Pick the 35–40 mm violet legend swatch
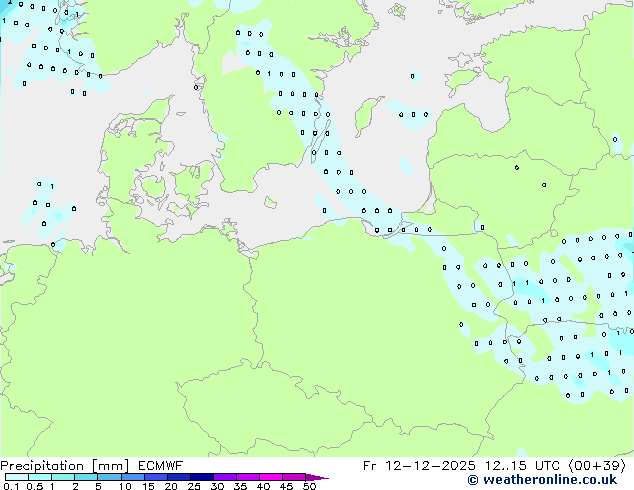 (247, 477)
